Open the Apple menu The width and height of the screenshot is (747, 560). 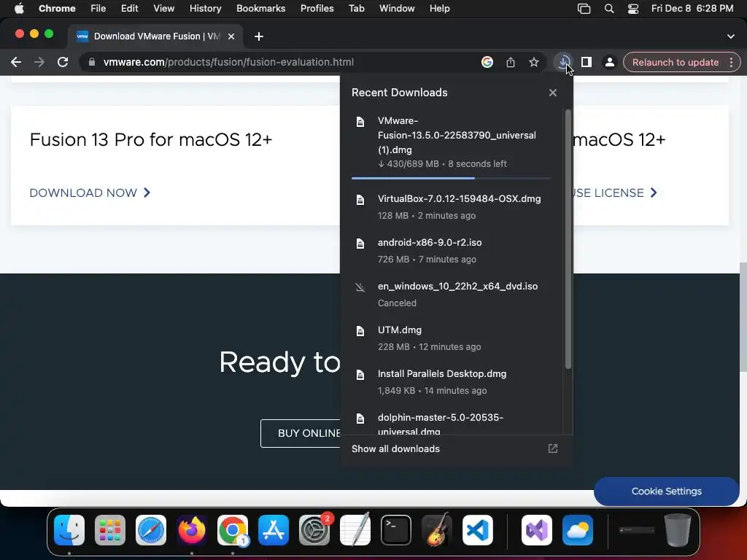coord(19,8)
